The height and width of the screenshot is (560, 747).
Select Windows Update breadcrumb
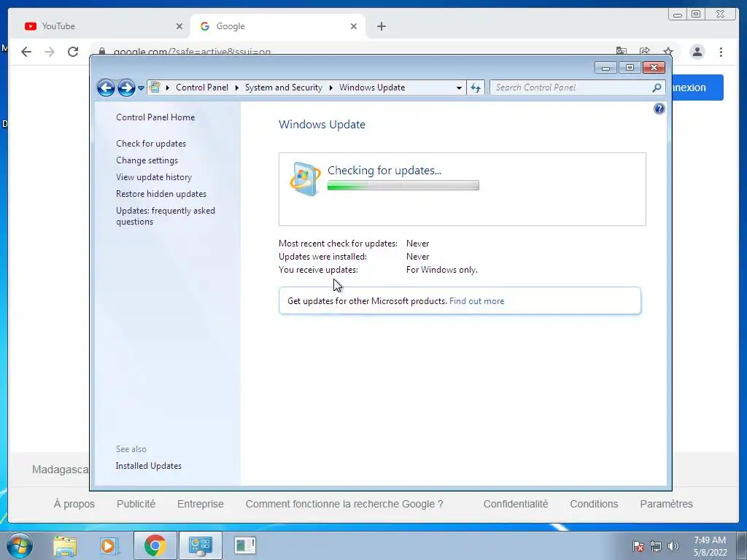(x=372, y=87)
